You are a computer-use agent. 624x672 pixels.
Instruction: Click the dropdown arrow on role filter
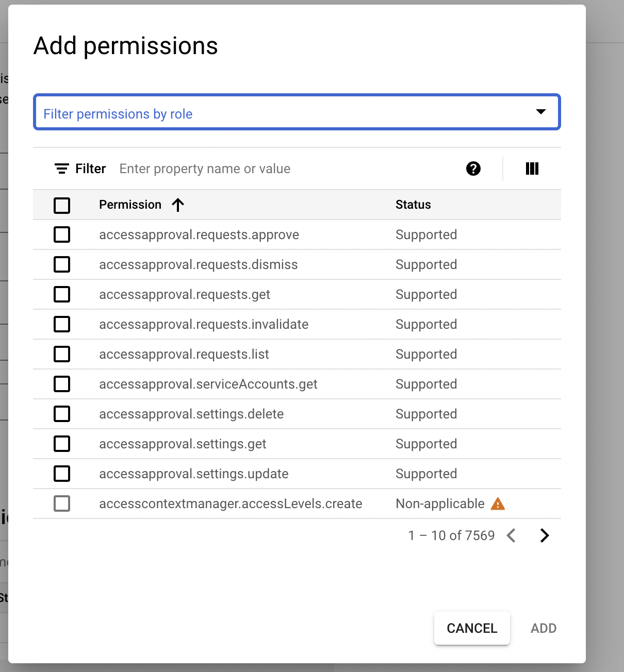(541, 112)
